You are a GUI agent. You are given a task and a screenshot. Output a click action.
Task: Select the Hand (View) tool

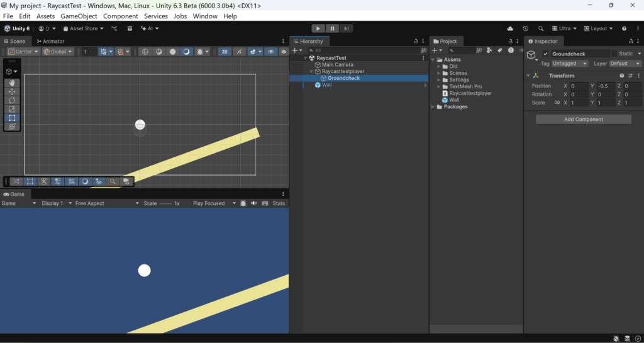click(12, 82)
